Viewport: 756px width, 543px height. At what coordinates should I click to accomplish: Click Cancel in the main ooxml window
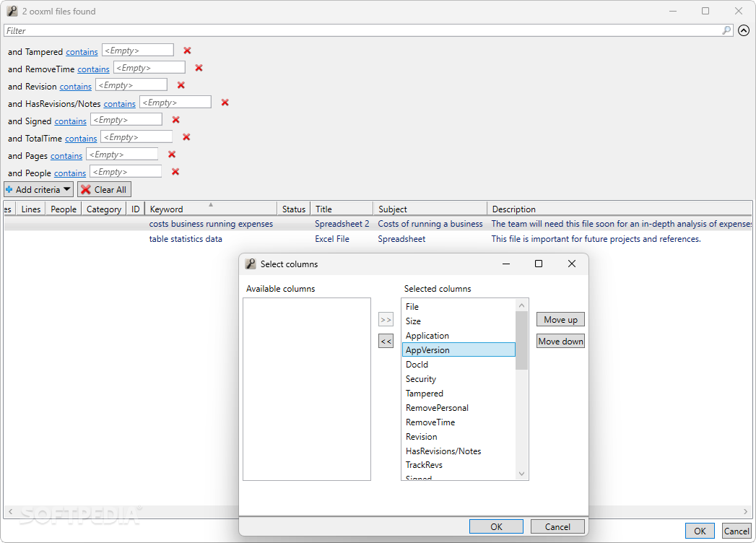click(x=737, y=531)
